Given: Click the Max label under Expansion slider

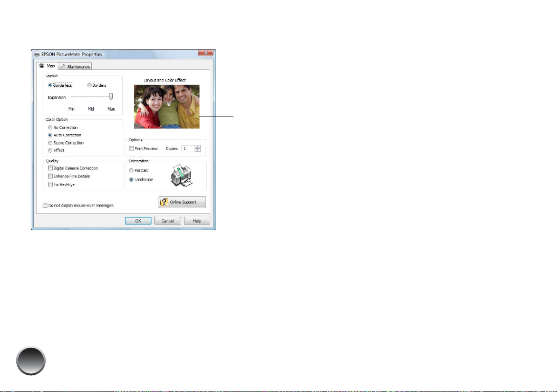Looking at the screenshot, I should click(x=111, y=109).
